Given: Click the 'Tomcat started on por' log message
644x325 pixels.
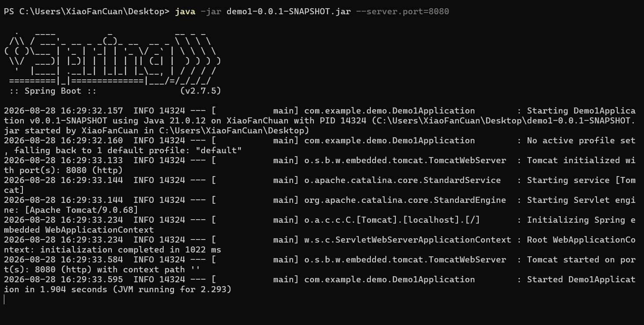Looking at the screenshot, I should (581, 260).
